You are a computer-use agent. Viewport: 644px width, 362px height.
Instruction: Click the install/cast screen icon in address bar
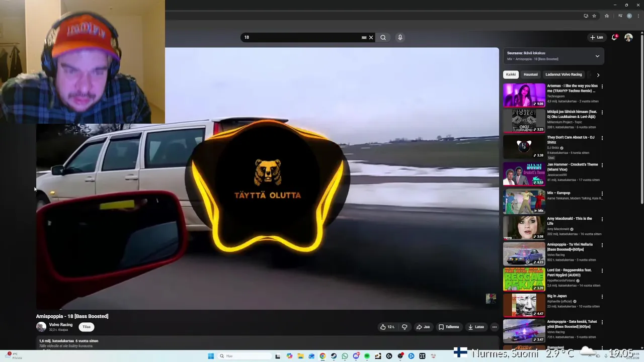[x=586, y=16]
